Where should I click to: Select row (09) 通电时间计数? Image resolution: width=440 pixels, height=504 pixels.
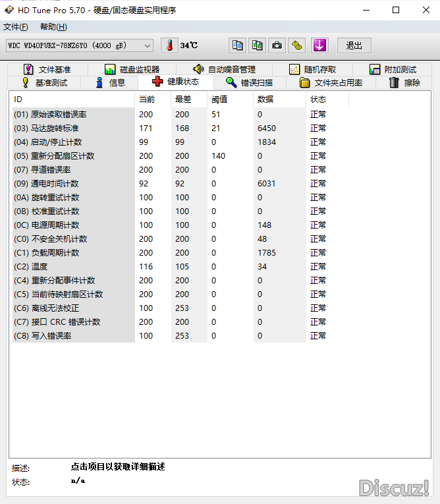(180, 184)
